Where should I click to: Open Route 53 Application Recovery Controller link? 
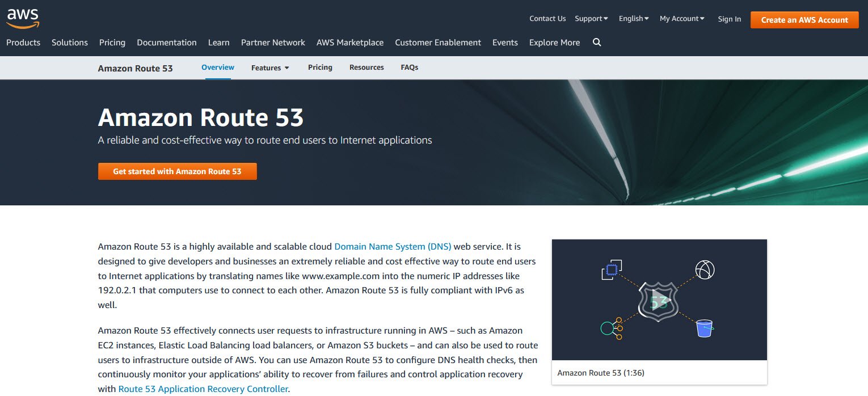pyautogui.click(x=203, y=389)
